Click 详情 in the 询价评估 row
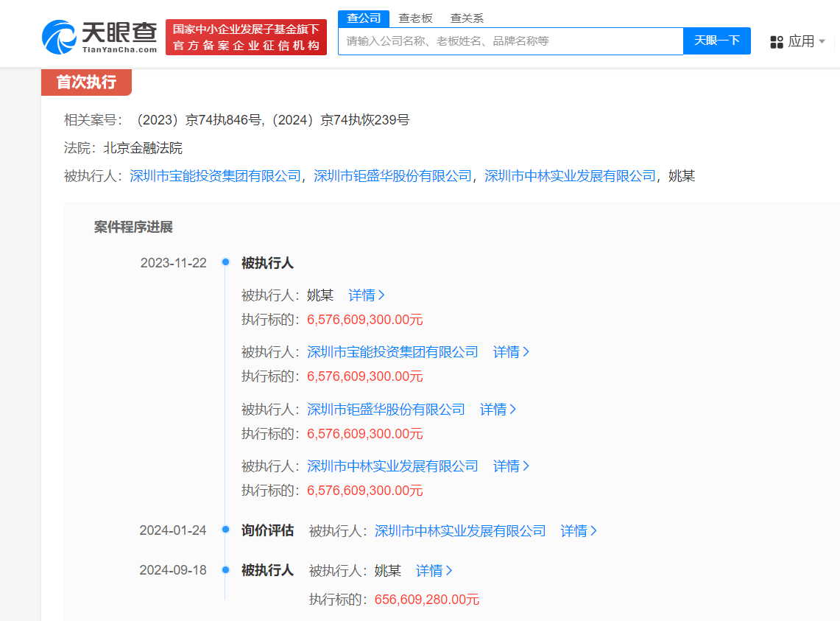Viewport: 840px width, 621px height. coord(576,530)
